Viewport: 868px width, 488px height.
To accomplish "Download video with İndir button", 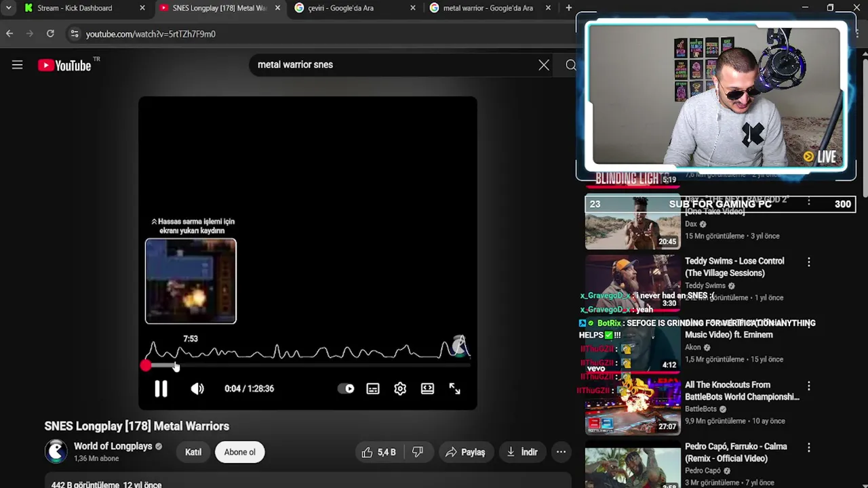I will tap(522, 452).
